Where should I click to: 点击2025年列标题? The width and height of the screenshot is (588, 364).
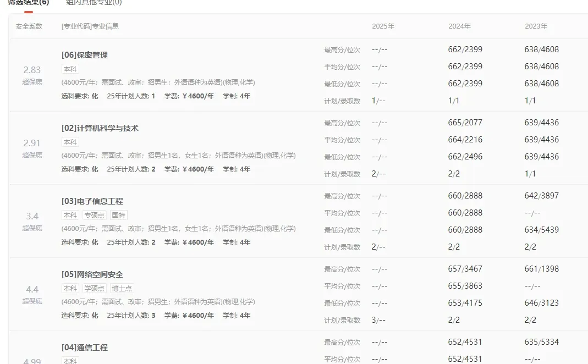click(x=383, y=26)
